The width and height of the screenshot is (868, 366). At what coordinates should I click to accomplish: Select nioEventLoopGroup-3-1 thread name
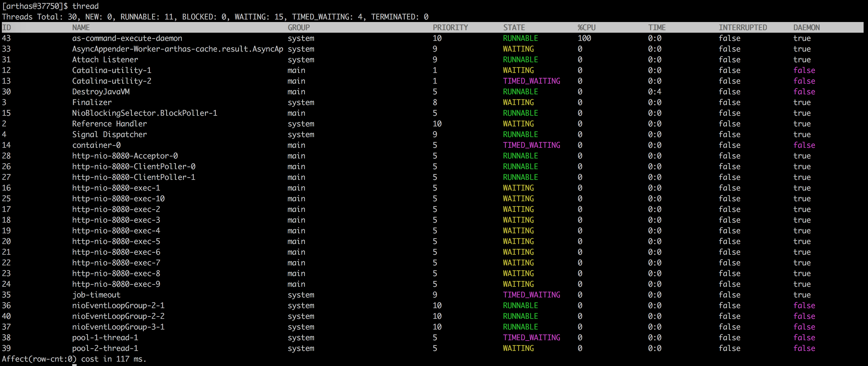click(x=118, y=327)
